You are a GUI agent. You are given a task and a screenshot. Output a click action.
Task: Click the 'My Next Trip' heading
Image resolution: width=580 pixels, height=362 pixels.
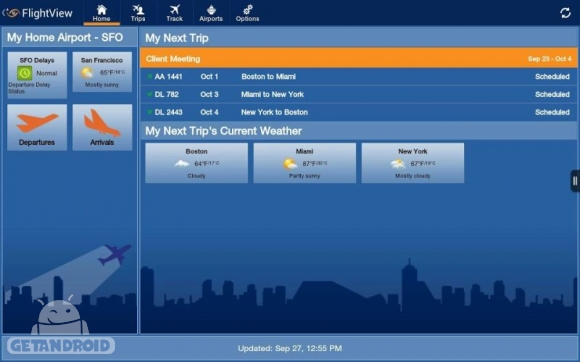click(x=177, y=38)
